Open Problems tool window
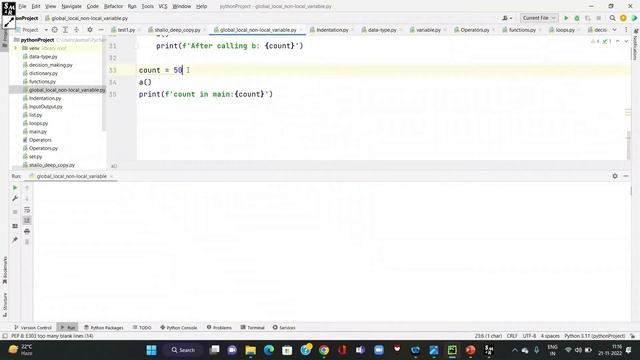This screenshot has width=640, height=360. click(219, 327)
